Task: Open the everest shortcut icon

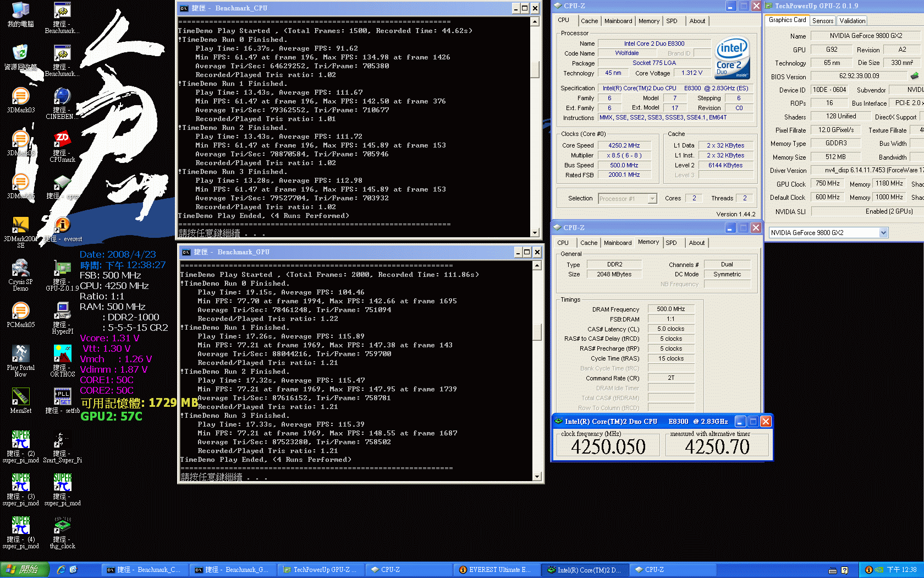Action: click(63, 229)
